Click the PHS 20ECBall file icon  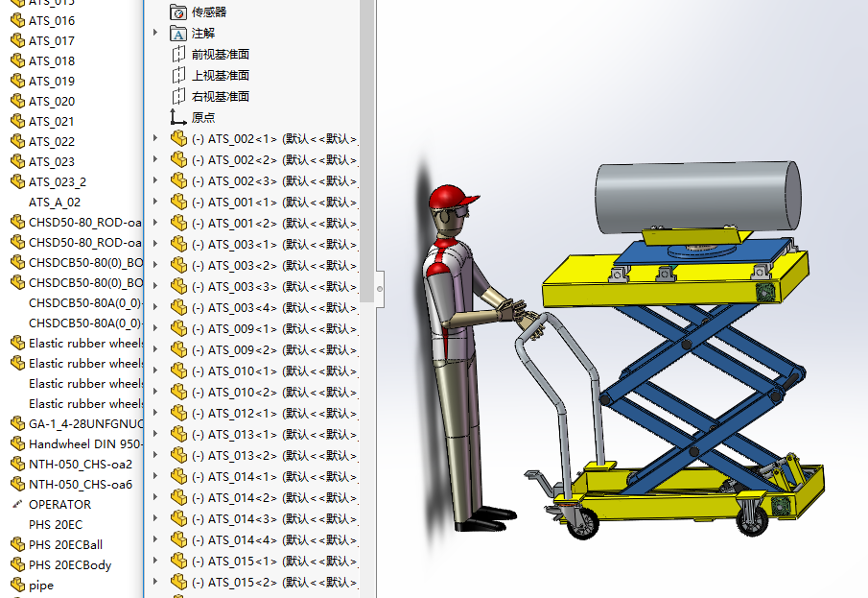pos(17,544)
